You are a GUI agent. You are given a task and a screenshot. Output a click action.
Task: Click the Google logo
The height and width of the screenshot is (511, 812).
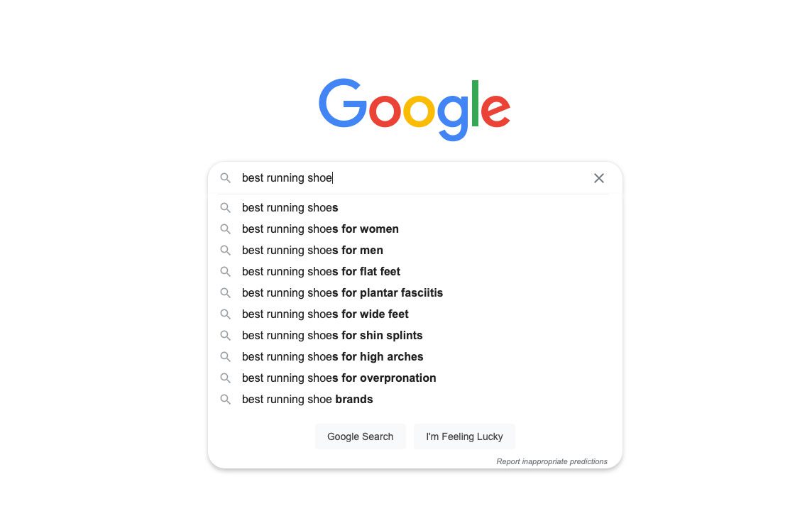click(415, 108)
